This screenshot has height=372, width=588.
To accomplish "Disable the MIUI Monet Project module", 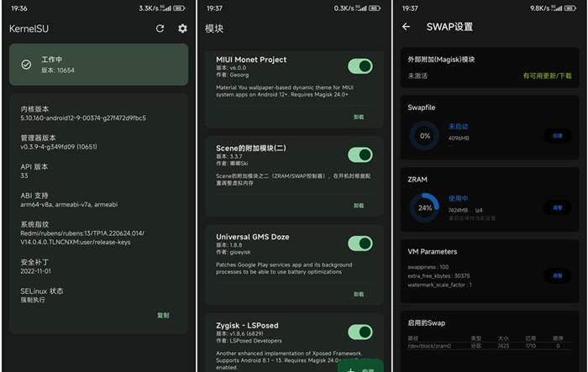I will [x=360, y=66].
